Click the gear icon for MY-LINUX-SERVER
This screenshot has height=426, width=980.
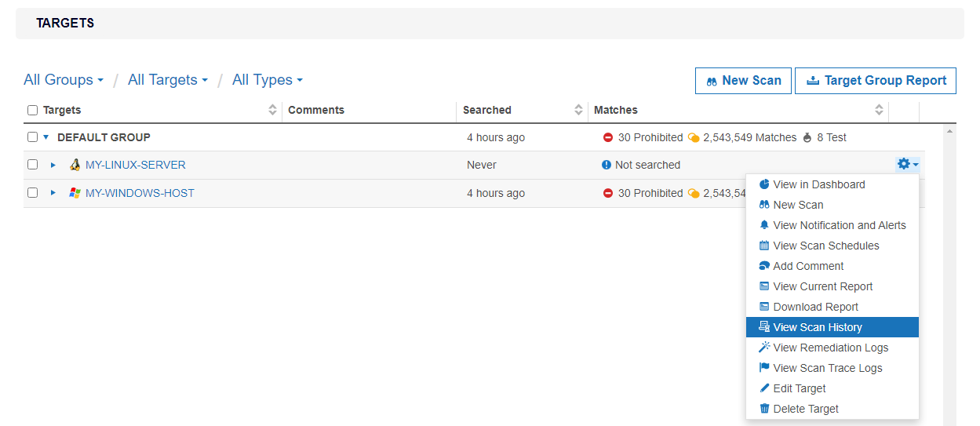click(x=906, y=164)
